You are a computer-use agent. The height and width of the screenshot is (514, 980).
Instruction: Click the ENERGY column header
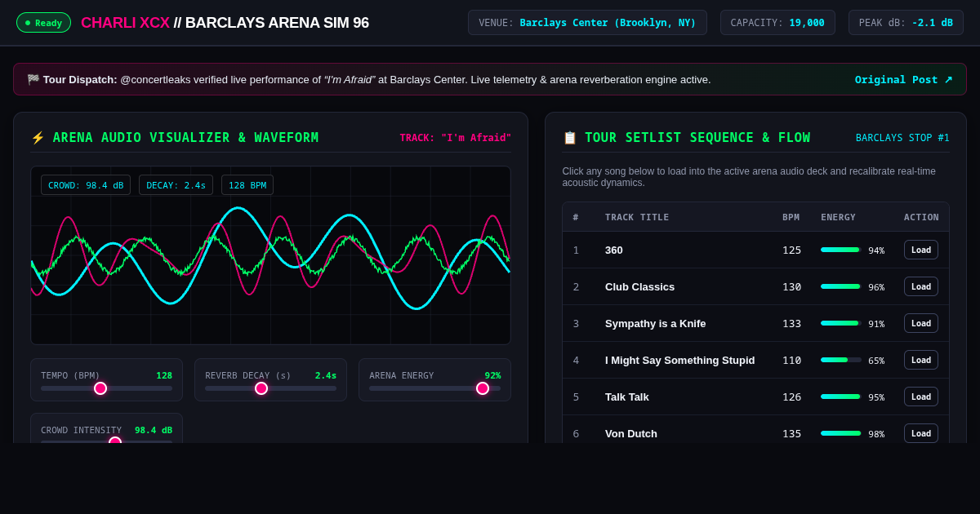point(838,217)
